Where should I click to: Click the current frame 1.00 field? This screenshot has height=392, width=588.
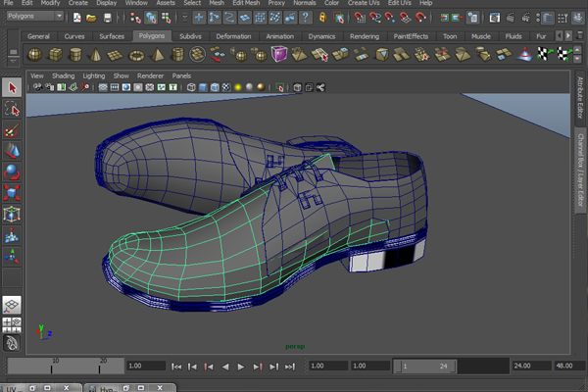145,366
